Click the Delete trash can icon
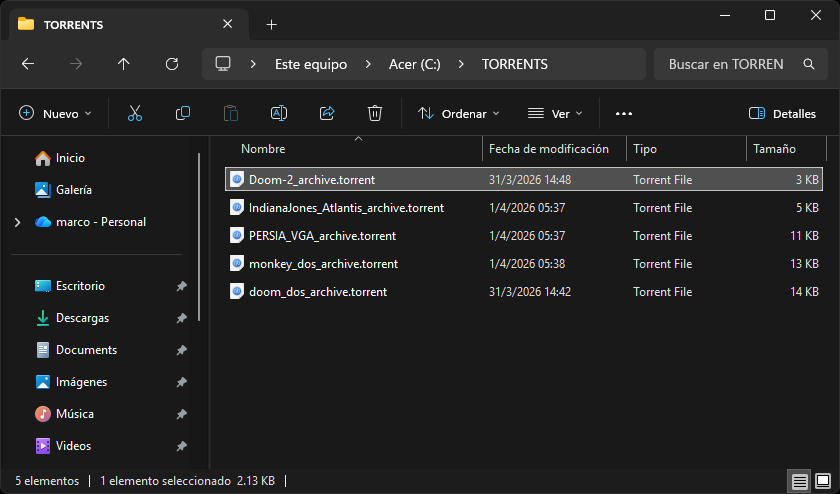840x494 pixels. [x=375, y=114]
